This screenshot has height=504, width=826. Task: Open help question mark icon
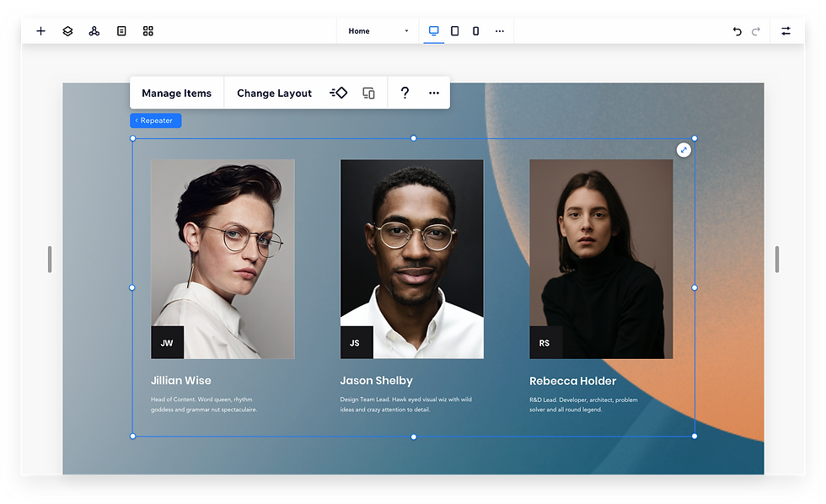(x=405, y=94)
